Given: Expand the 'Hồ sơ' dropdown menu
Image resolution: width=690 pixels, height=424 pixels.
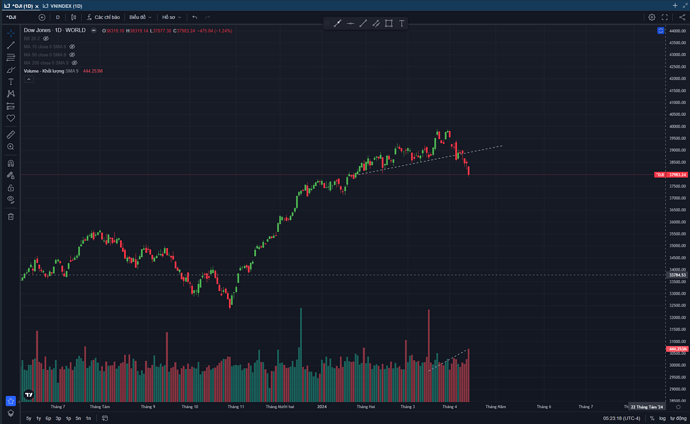Looking at the screenshot, I should 171,17.
